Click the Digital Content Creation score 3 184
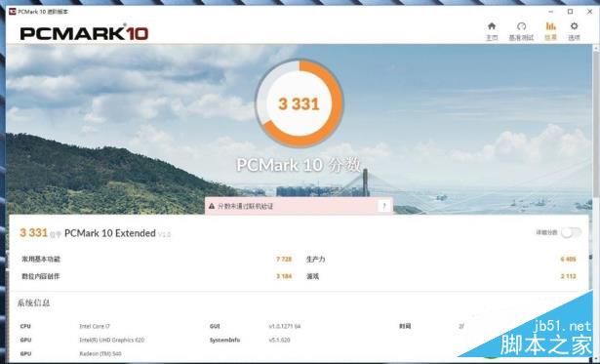Viewport: 600px width, 364px height. [284, 276]
